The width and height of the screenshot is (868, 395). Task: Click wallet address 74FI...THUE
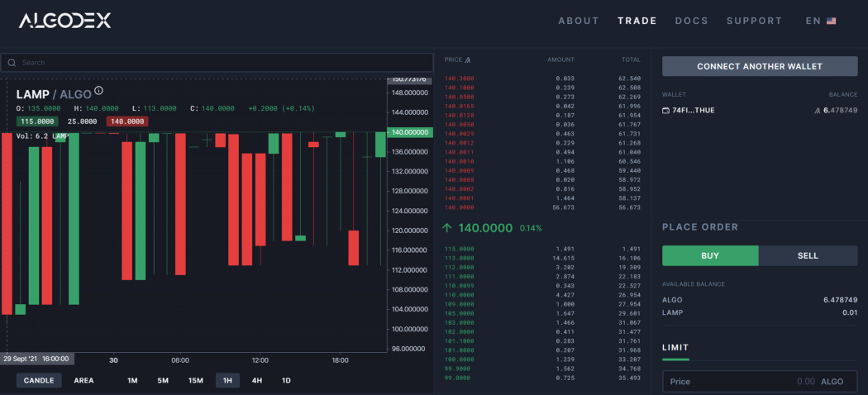[x=693, y=111]
